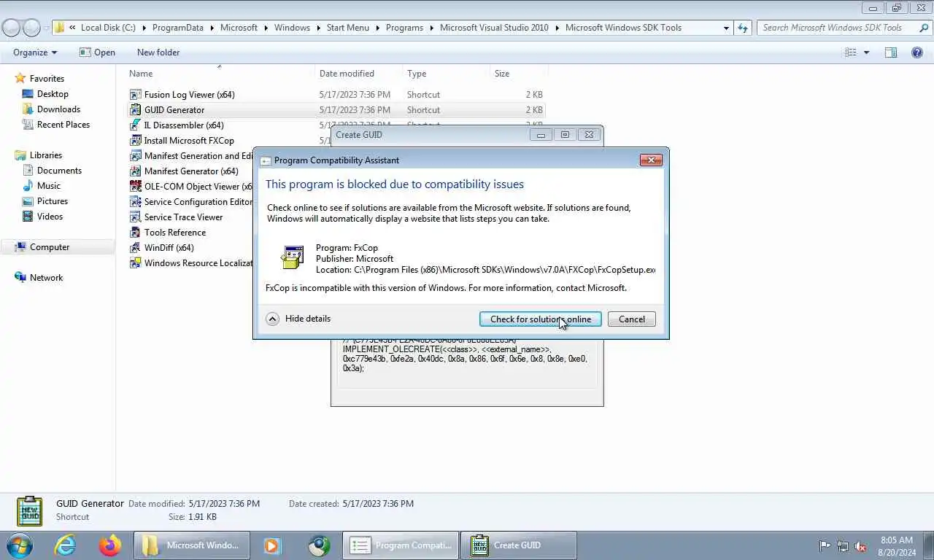
Task: Click Start Menu breadcrumb segment
Action: coord(348,28)
